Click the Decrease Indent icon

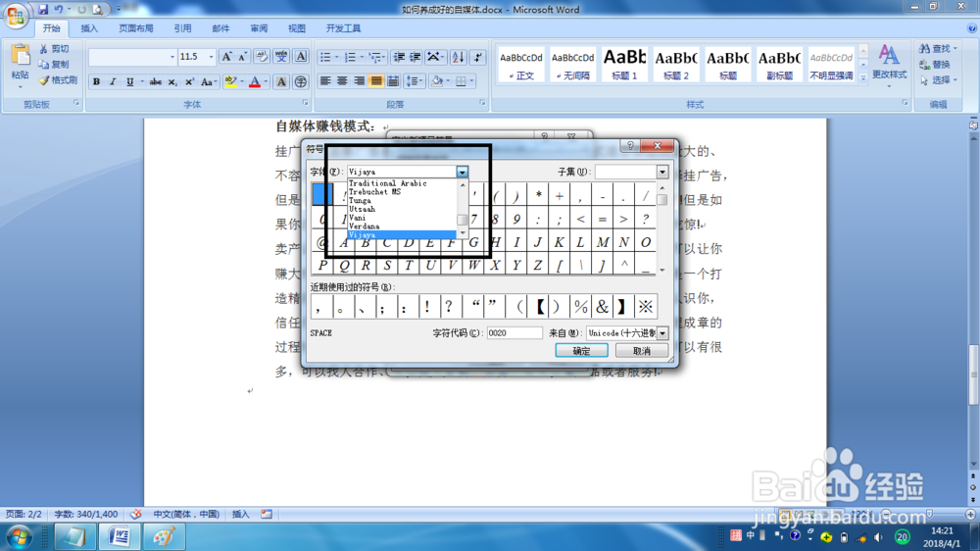(x=399, y=57)
